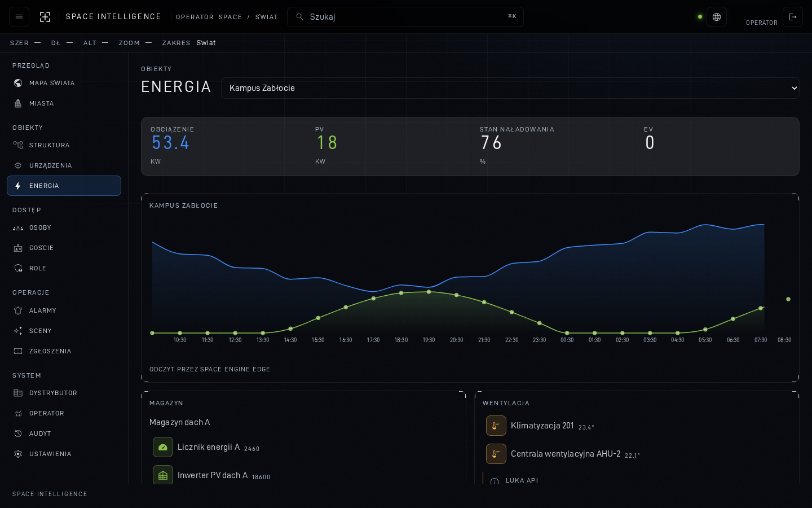This screenshot has height=508, width=812.
Task: Open Mapa Świata from sidebar
Action: tap(64, 83)
